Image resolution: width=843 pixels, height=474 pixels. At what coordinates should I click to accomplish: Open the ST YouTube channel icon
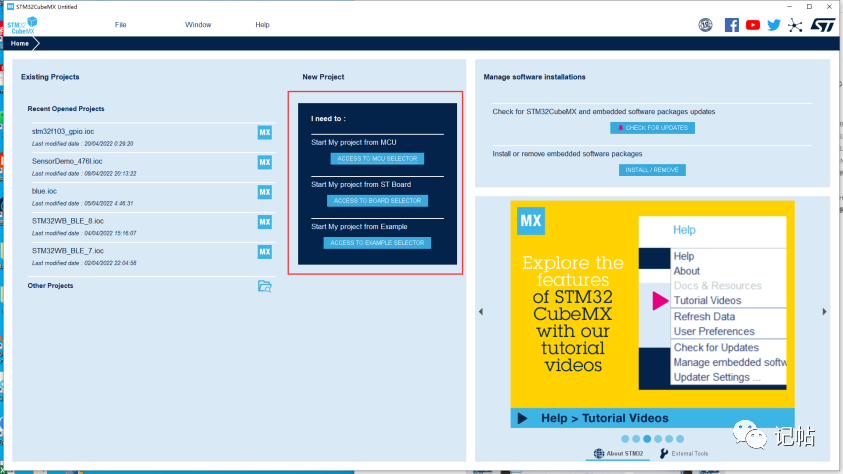(753, 25)
